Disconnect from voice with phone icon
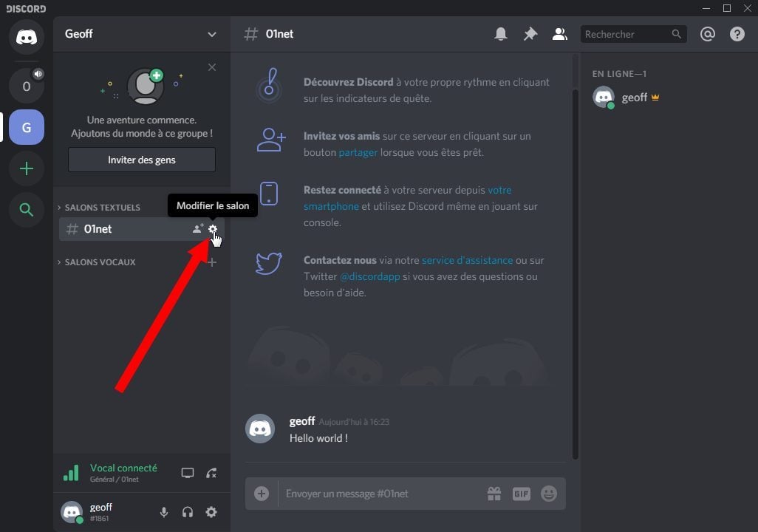This screenshot has height=532, width=758. (x=211, y=473)
